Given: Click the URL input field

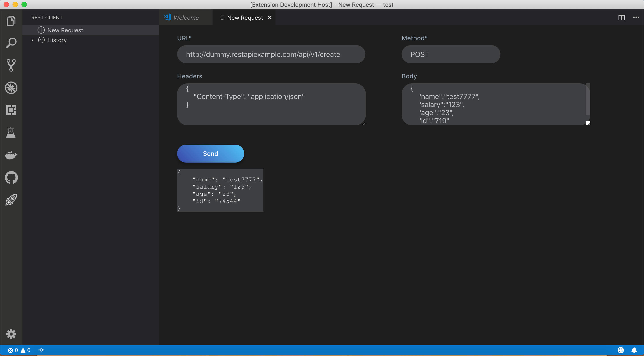Looking at the screenshot, I should [x=271, y=54].
